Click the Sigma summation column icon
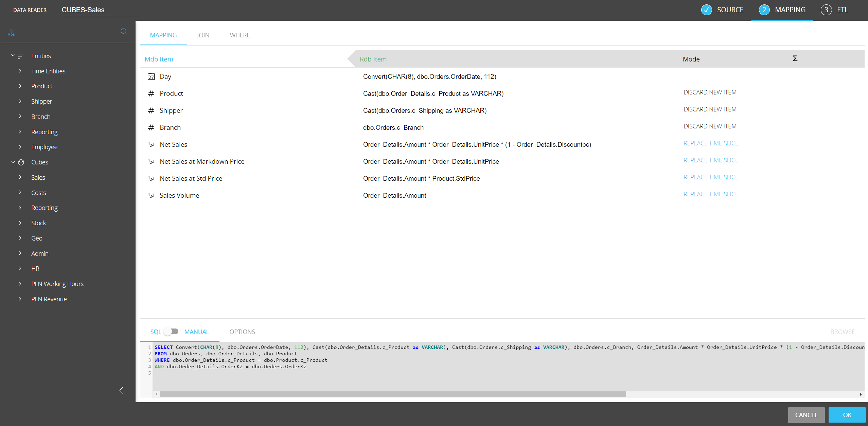Screen dimensions: 868x426 (795, 58)
